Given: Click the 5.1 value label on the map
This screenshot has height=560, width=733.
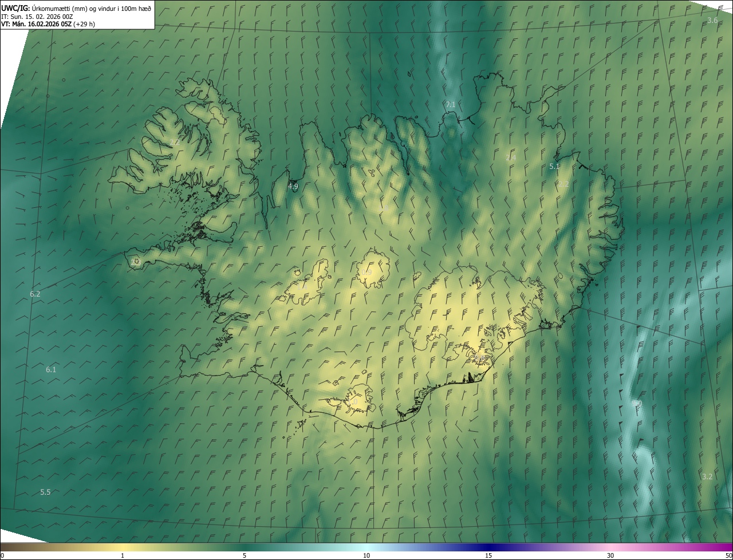Looking at the screenshot, I should [554, 167].
